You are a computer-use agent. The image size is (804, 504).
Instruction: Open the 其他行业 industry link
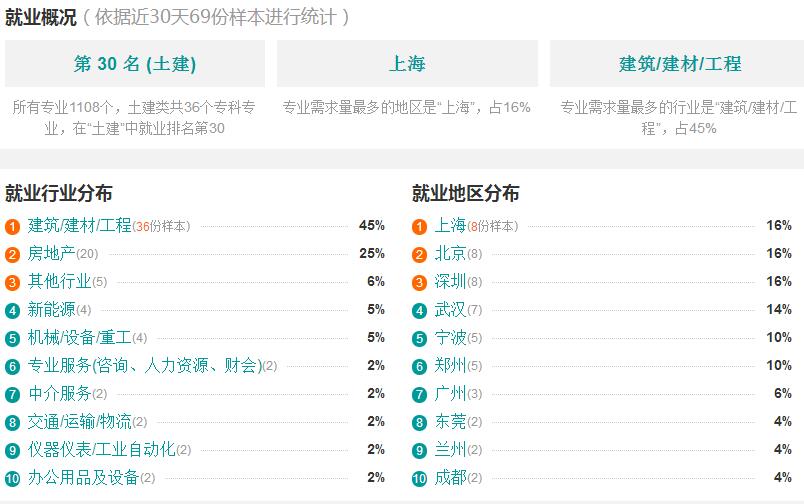tap(59, 281)
